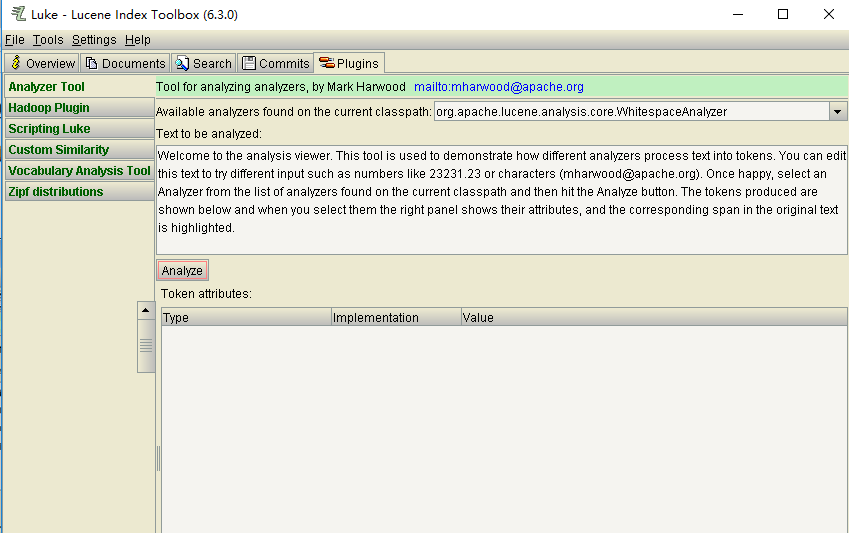849x533 pixels.
Task: Click the Value column header
Action: click(654, 317)
